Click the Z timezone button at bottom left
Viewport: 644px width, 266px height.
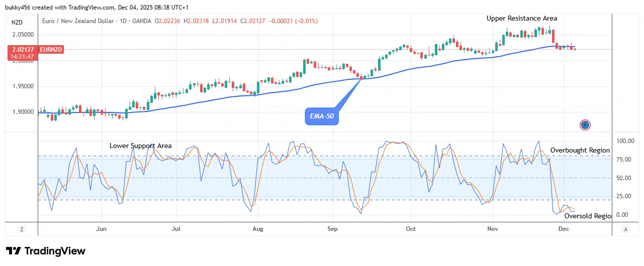coord(22,229)
